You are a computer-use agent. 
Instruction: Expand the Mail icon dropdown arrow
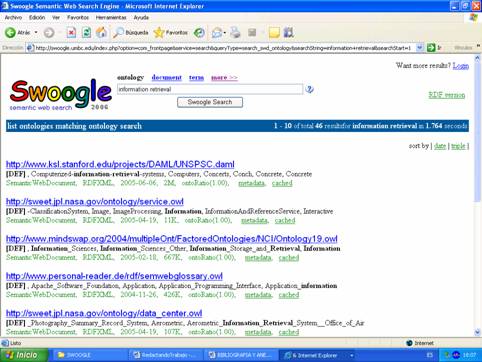225,33
